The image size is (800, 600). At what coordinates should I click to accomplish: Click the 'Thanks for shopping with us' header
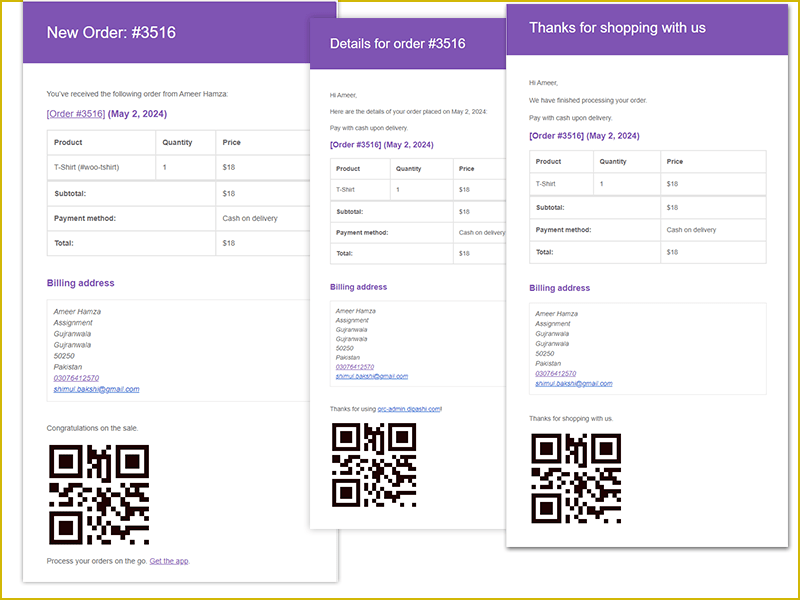[x=617, y=28]
